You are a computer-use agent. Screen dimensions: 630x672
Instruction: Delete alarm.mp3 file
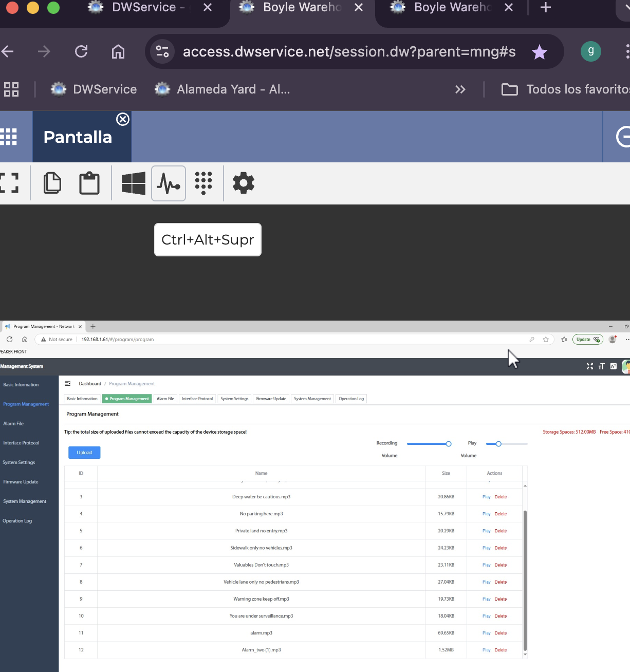coord(501,633)
